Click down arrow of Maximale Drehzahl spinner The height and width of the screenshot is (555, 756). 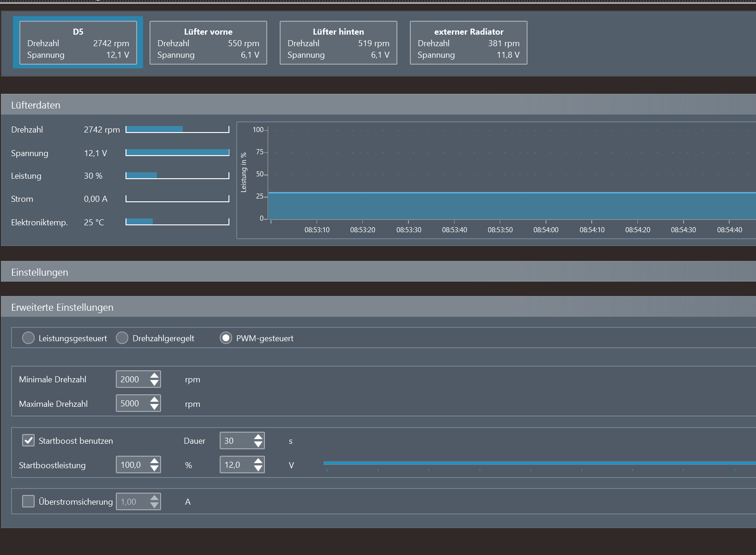tap(154, 408)
